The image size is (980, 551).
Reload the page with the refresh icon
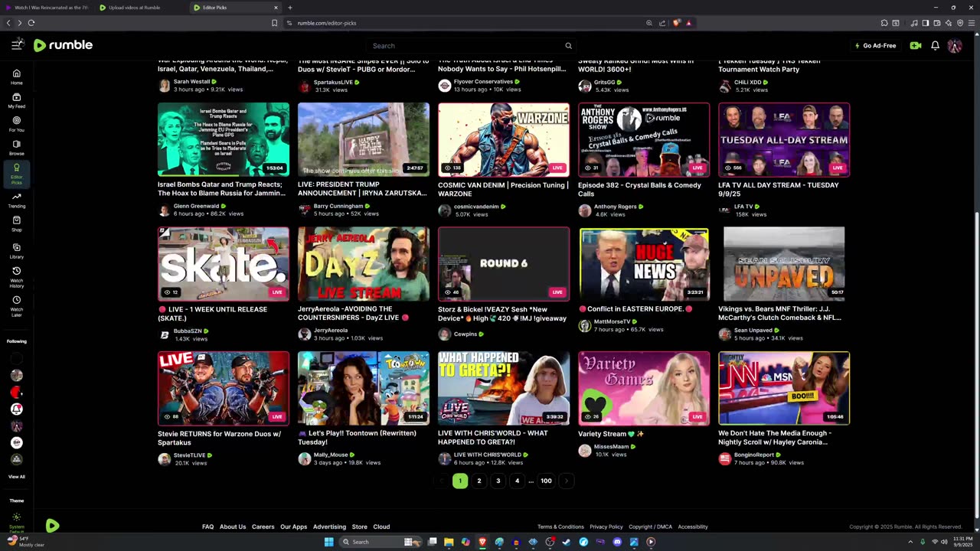coord(31,23)
